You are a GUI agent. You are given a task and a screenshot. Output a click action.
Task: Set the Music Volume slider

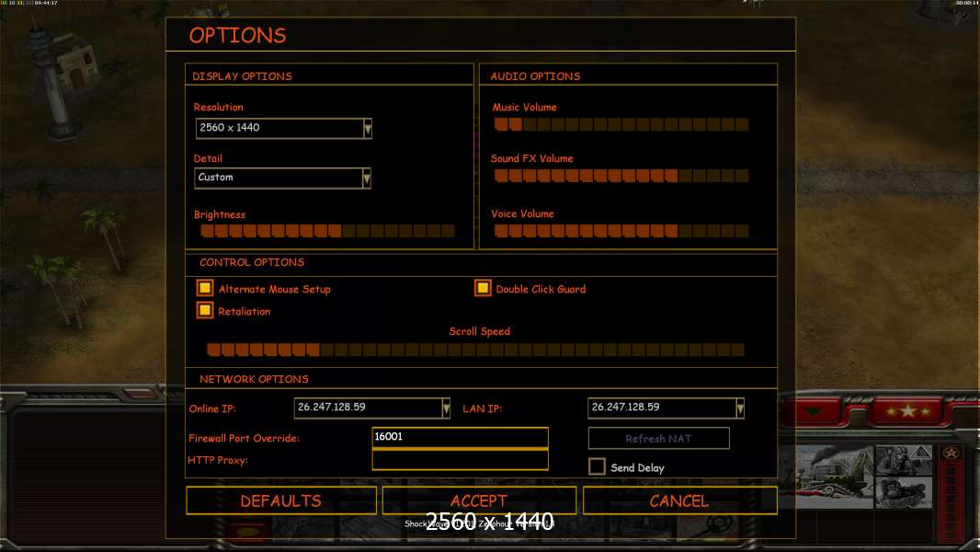pyautogui.click(x=621, y=124)
